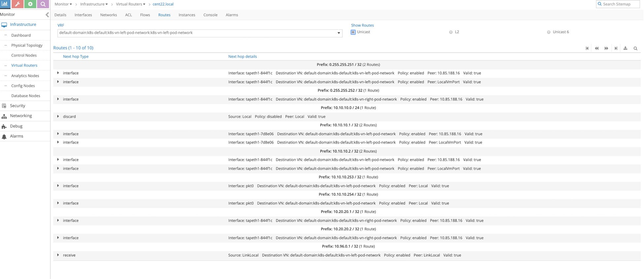Click the Search Sitemap input field
Screen dimensions: 644x279
pyautogui.click(x=618, y=4)
